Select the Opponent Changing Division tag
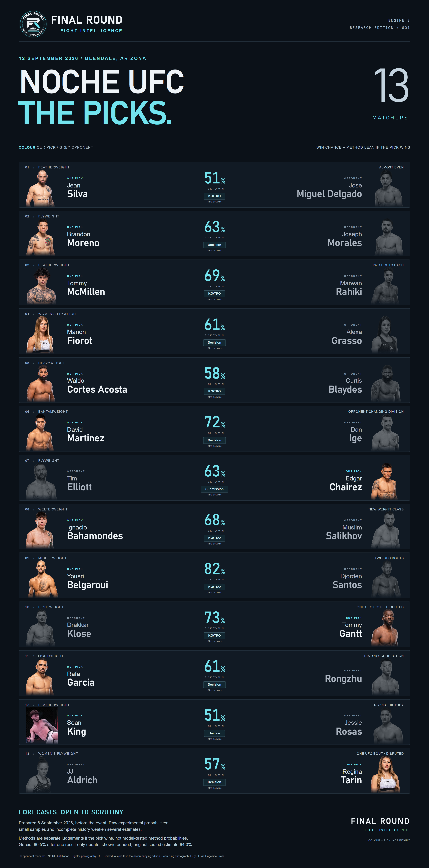 coord(376,411)
